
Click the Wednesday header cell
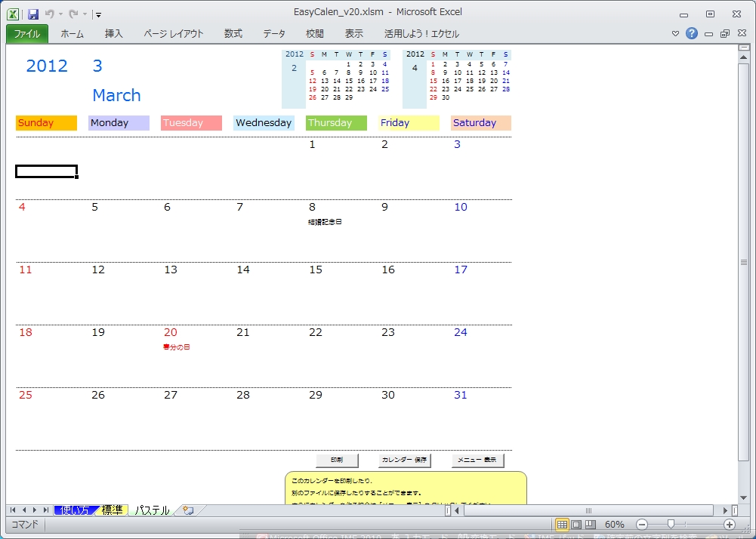[x=264, y=123]
